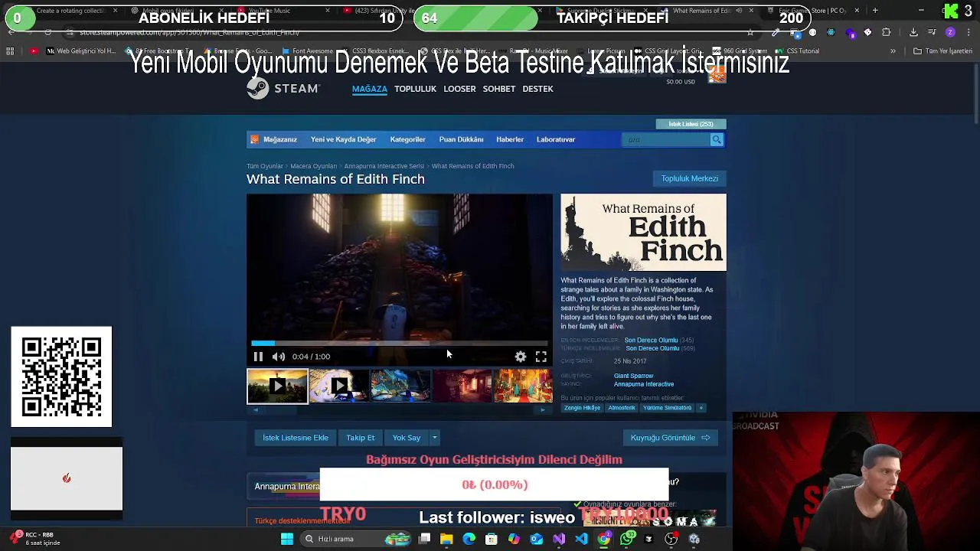The width and height of the screenshot is (980, 551).
Task: Open the Laboratuvar tab
Action: (556, 139)
